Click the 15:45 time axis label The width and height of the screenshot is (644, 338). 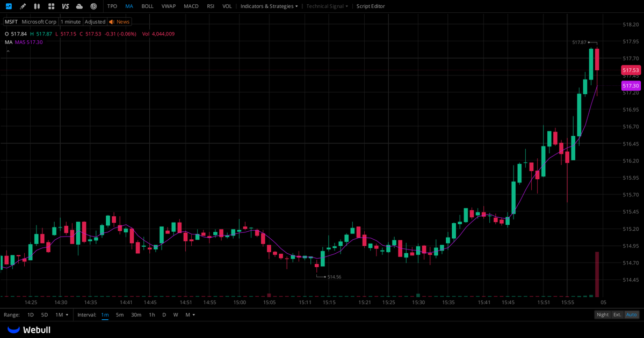pyautogui.click(x=508, y=302)
